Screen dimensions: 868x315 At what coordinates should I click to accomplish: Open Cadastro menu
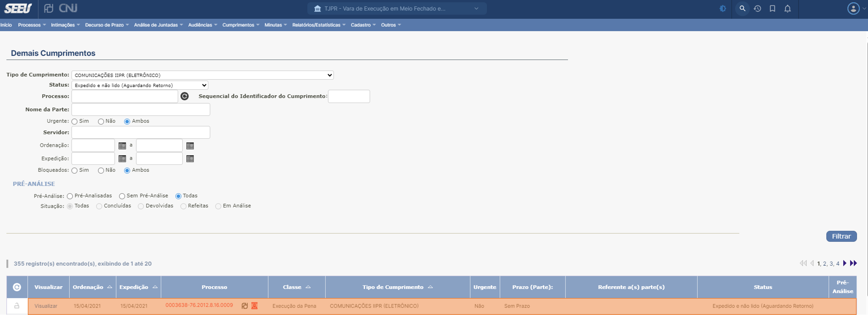(363, 25)
